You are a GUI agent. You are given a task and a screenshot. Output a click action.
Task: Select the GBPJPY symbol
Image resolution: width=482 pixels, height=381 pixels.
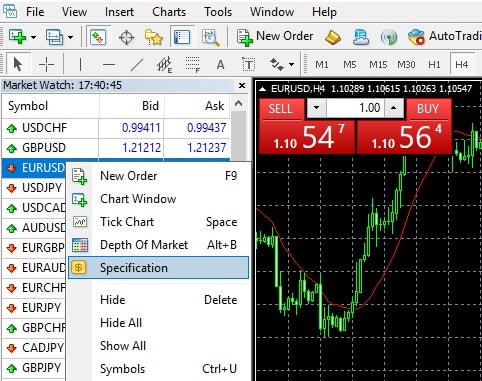pyautogui.click(x=42, y=368)
